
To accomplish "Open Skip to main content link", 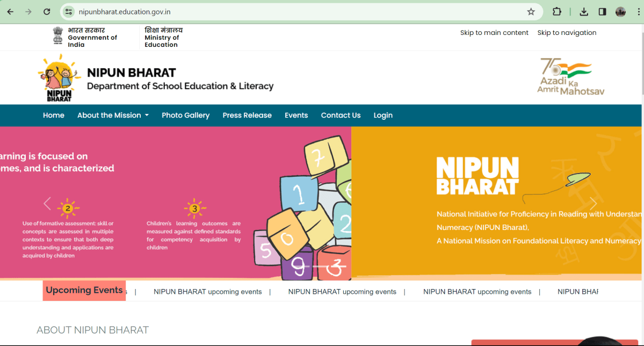I will (x=494, y=32).
